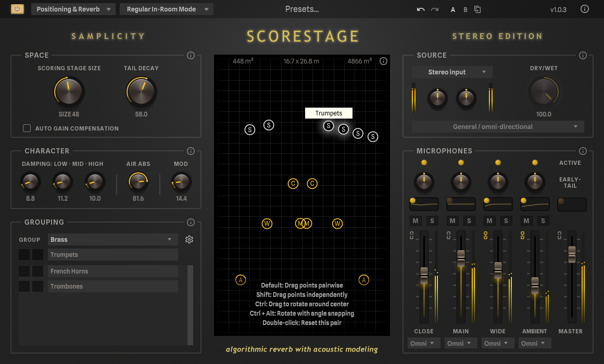Image resolution: width=604 pixels, height=364 pixels.
Task: Select the right A ambient microphone
Action: coord(363,280)
